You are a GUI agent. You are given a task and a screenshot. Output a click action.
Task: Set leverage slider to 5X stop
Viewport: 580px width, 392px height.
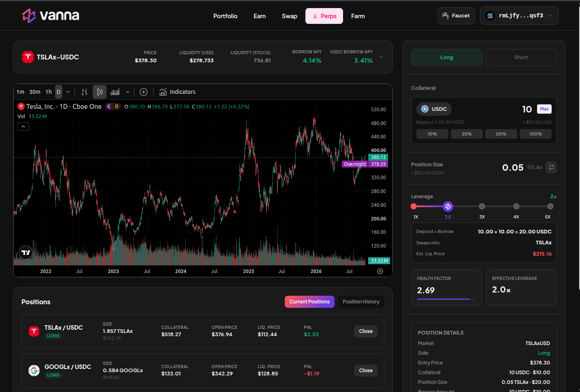[x=550, y=206]
